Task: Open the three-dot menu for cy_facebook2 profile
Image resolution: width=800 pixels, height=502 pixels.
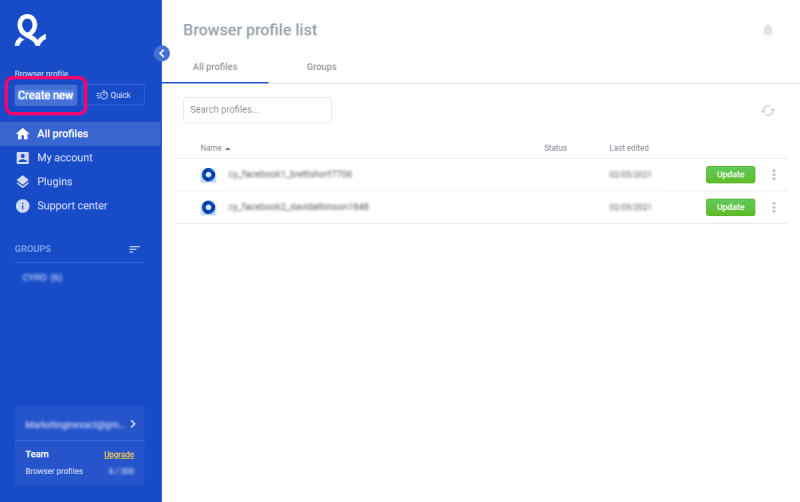Action: 774,208
